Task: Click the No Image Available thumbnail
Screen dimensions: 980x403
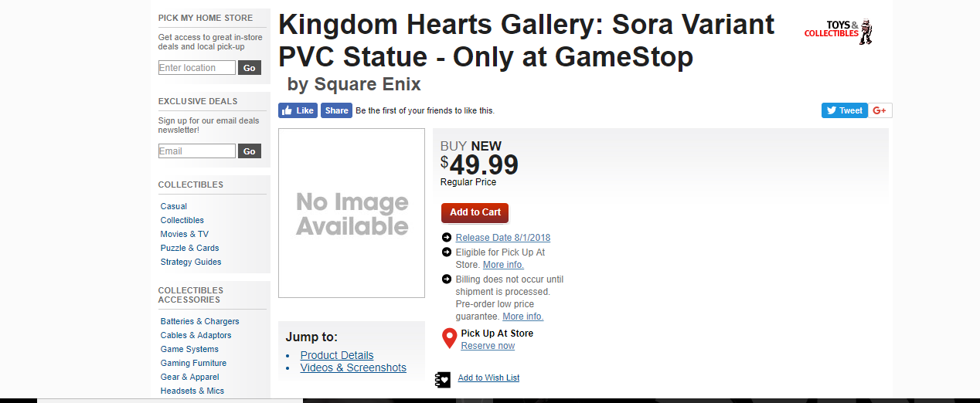Action: (352, 213)
